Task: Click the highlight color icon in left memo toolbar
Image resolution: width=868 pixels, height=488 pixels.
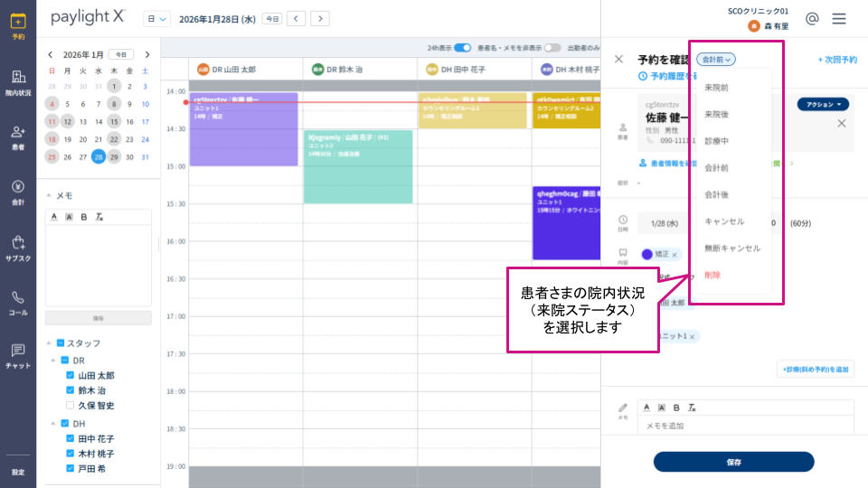Action: pos(69,217)
